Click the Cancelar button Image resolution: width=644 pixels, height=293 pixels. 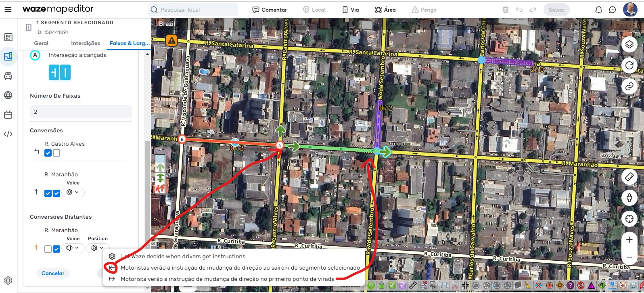coord(53,273)
